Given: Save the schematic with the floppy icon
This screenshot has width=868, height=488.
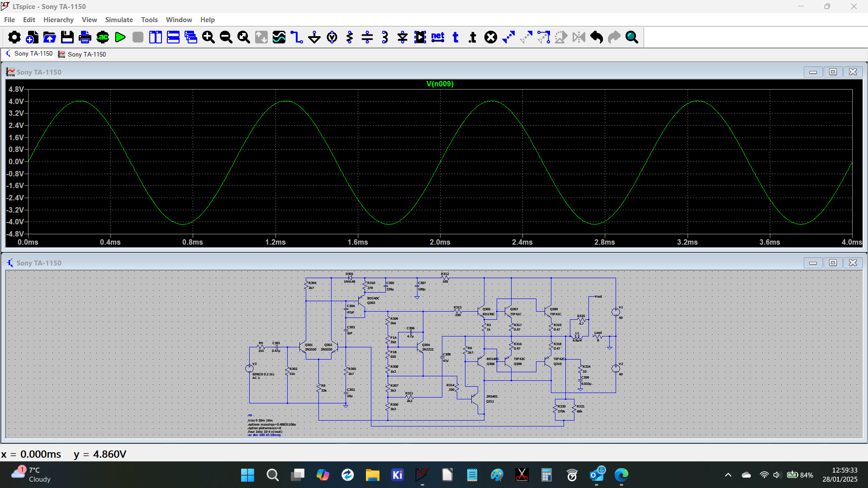Looking at the screenshot, I should (x=67, y=37).
